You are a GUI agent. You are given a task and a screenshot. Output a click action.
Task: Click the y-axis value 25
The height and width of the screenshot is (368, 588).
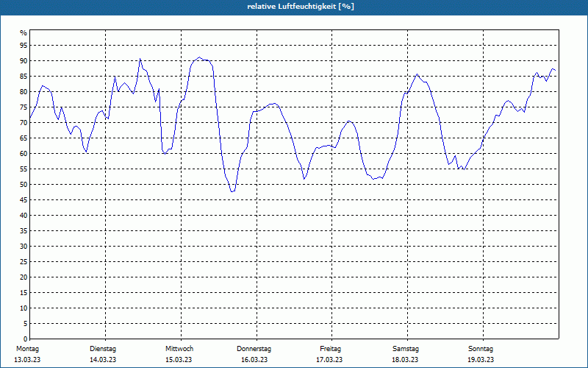click(24, 262)
